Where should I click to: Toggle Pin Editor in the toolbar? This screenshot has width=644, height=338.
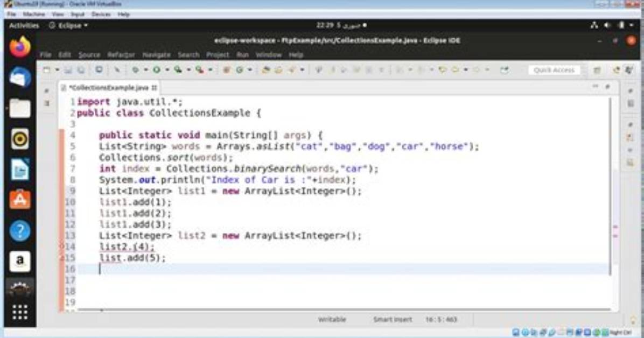[x=505, y=70]
